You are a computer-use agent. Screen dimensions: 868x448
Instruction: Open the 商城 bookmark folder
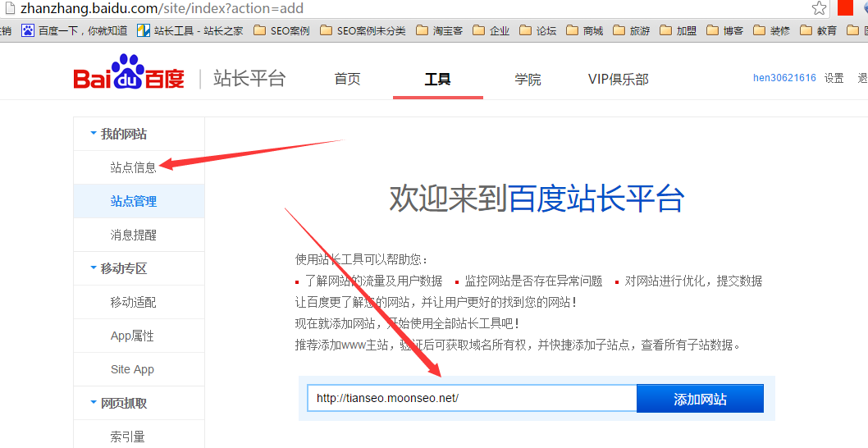[585, 30]
